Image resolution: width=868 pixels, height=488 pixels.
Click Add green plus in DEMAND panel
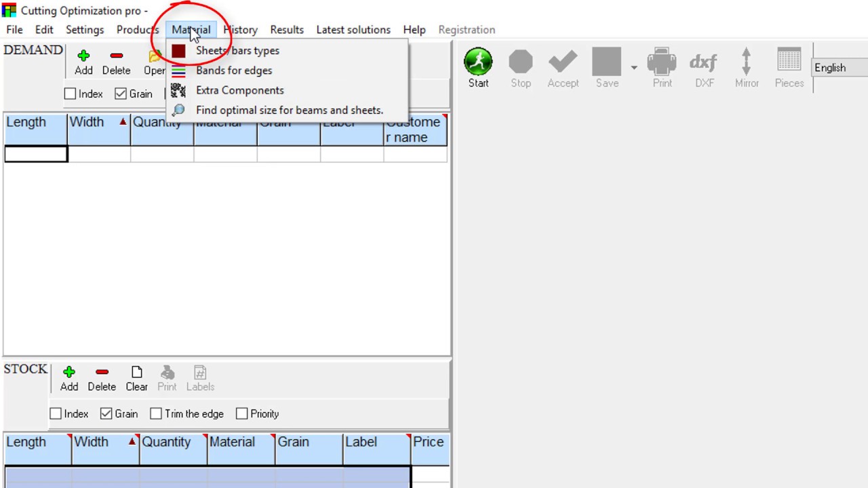83,56
